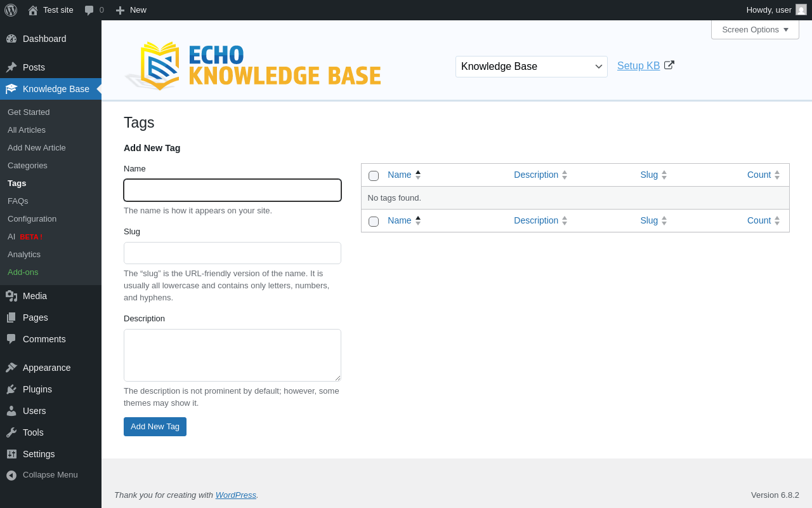Click the top Description sort arrows

click(x=565, y=175)
